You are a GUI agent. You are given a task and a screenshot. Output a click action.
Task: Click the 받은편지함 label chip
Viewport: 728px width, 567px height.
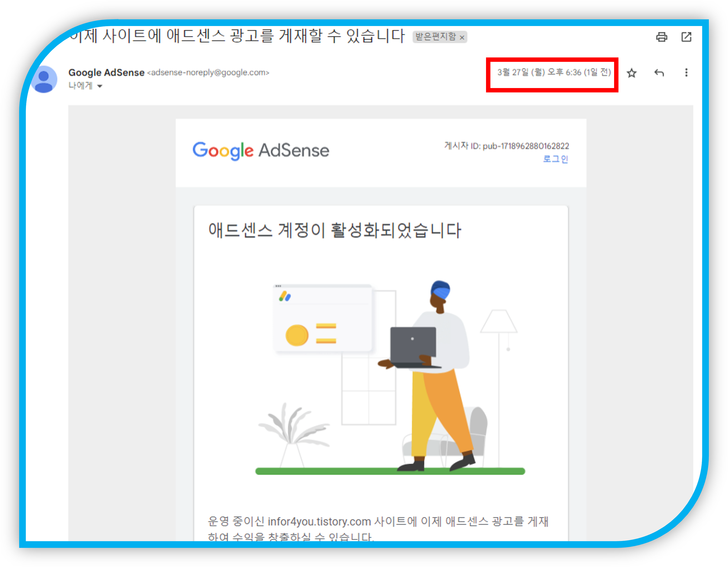[440, 37]
